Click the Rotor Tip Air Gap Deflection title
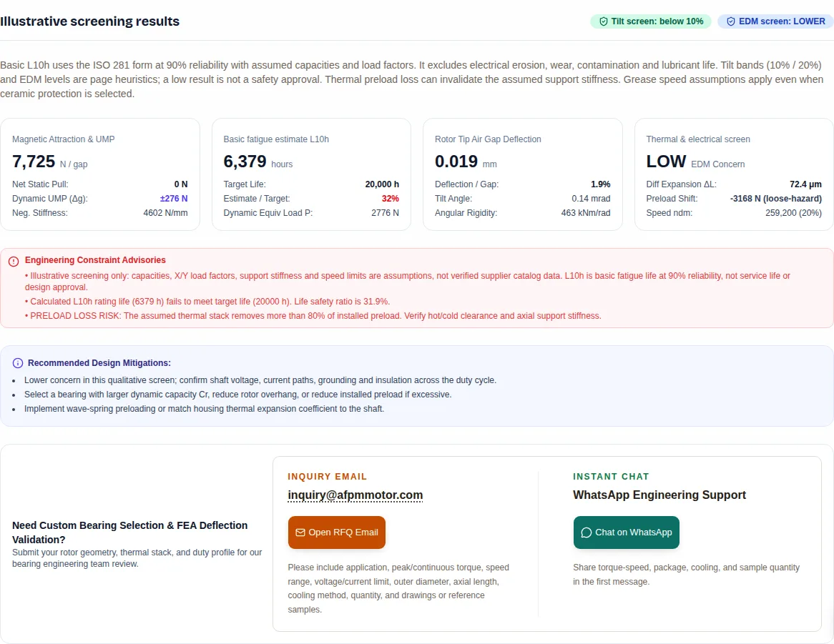This screenshot has width=834, height=644. point(488,139)
